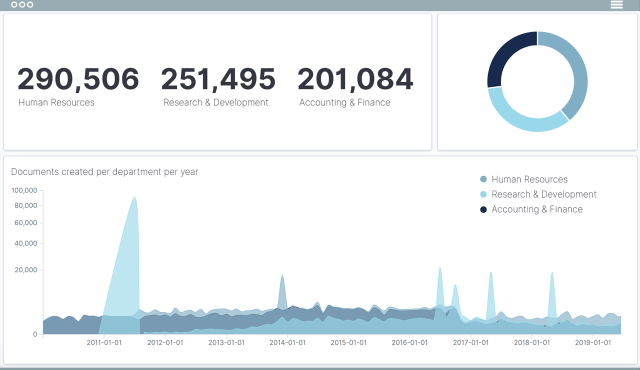Screen dimensions: 640x370
Task: Click the 201,084 Accounting & Finance metric
Action: [x=355, y=86]
